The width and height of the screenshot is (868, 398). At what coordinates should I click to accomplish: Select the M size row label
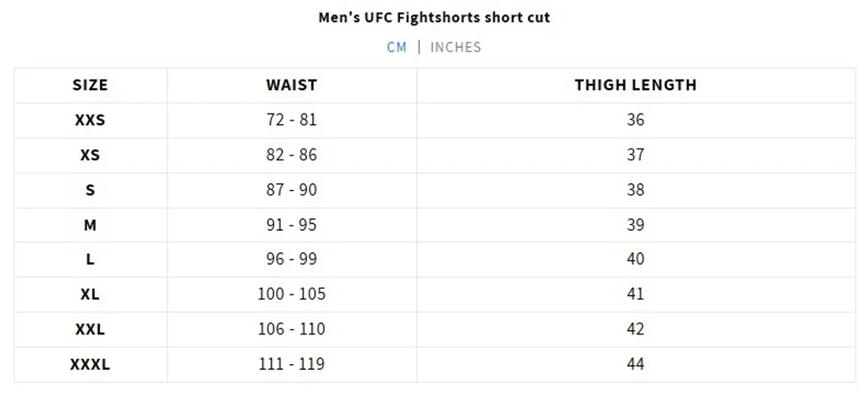tap(90, 225)
